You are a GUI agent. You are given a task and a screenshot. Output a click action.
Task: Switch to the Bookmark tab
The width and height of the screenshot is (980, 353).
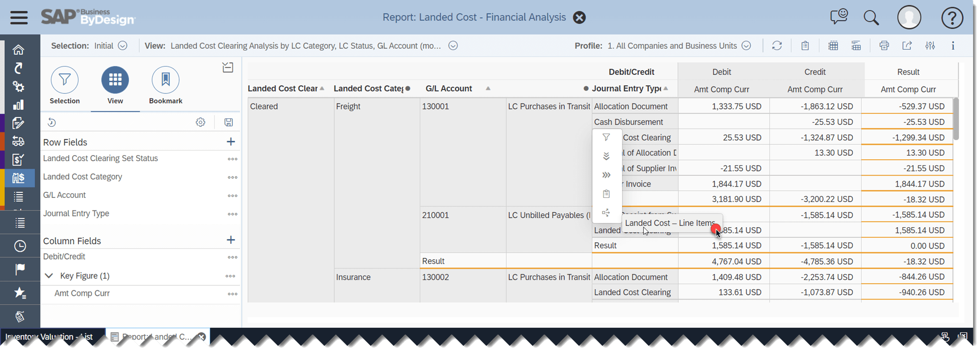coord(165,85)
